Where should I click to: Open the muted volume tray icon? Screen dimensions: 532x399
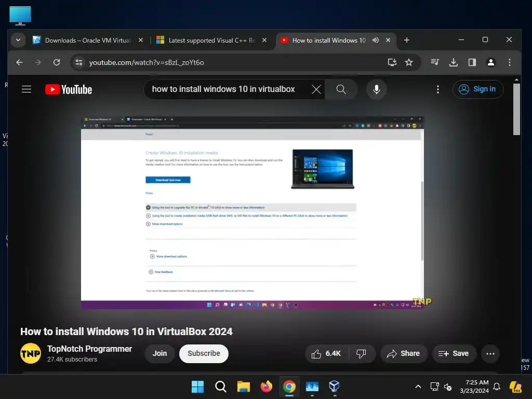(x=447, y=387)
